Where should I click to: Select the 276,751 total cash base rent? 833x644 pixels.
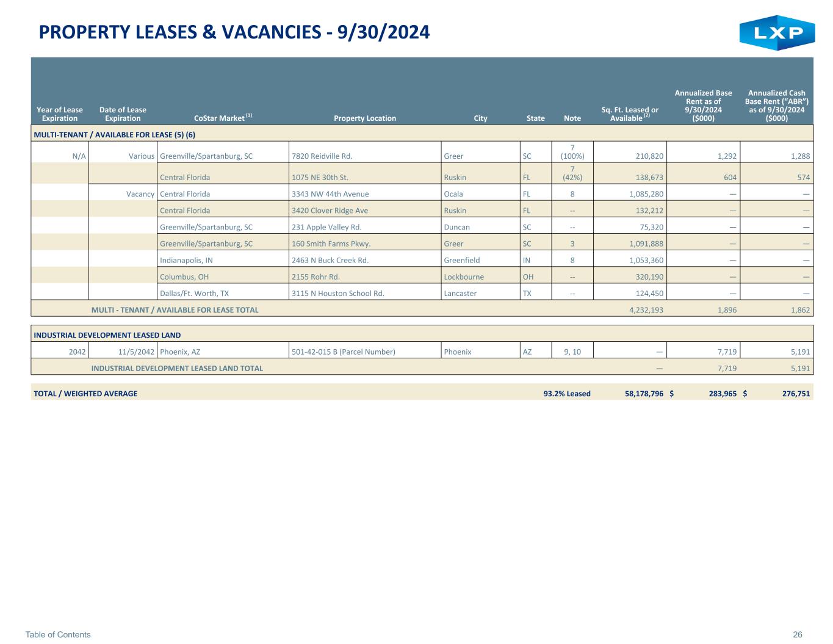pyautogui.click(x=796, y=394)
